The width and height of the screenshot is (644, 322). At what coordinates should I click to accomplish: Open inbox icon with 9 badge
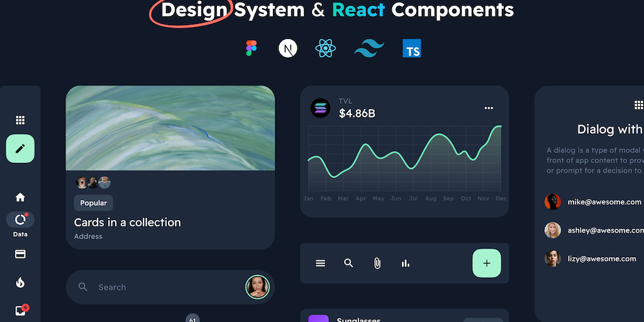(x=21, y=311)
